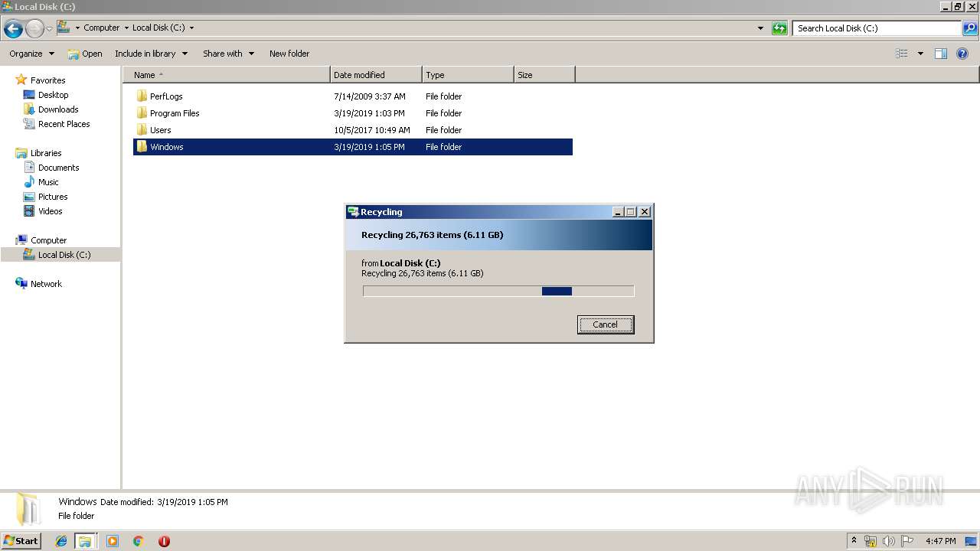Click the Forward navigation arrow
The height and width of the screenshot is (551, 980).
click(34, 29)
